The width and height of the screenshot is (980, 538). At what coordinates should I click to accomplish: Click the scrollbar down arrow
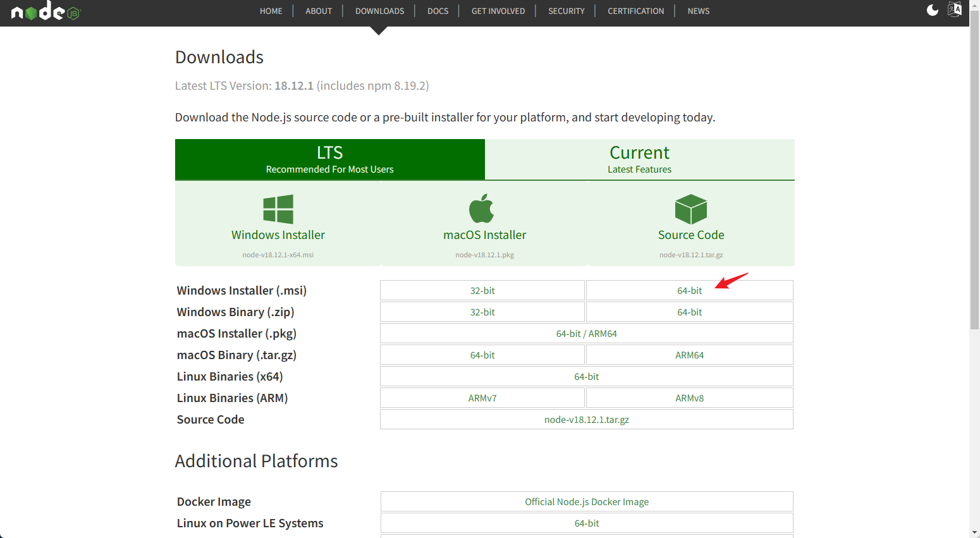click(974, 533)
